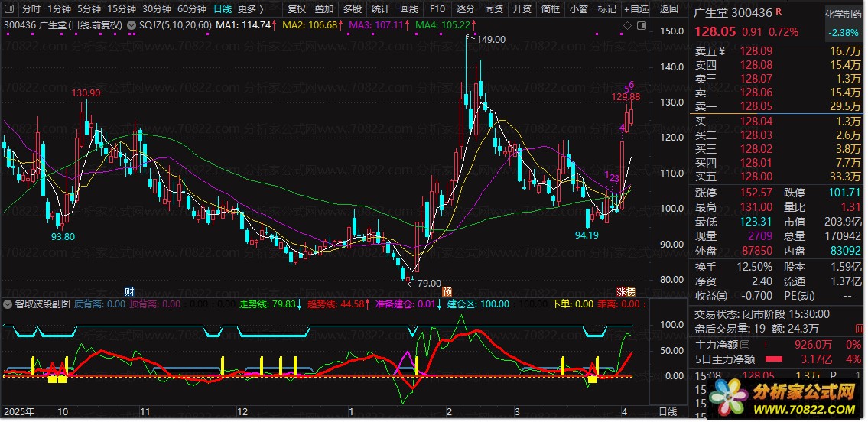Switch to the 60分钟 period tab
Screen dimensions: 868x422
(x=191, y=9)
